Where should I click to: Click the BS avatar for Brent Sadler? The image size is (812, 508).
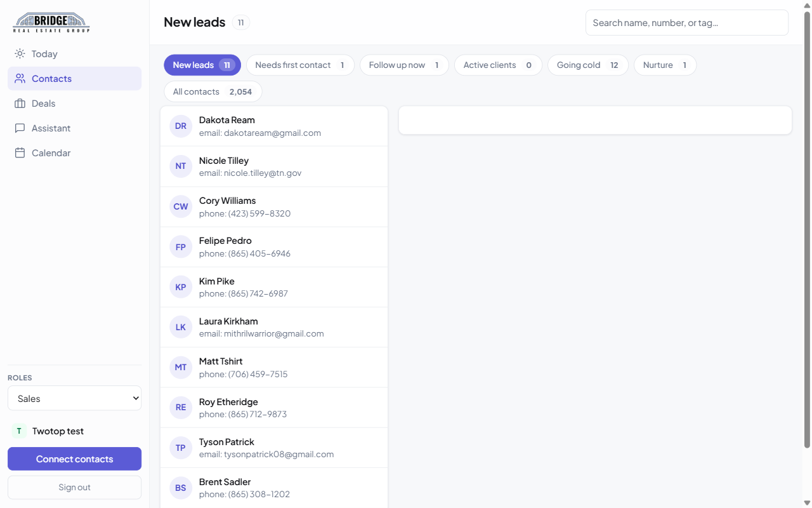[181, 488]
